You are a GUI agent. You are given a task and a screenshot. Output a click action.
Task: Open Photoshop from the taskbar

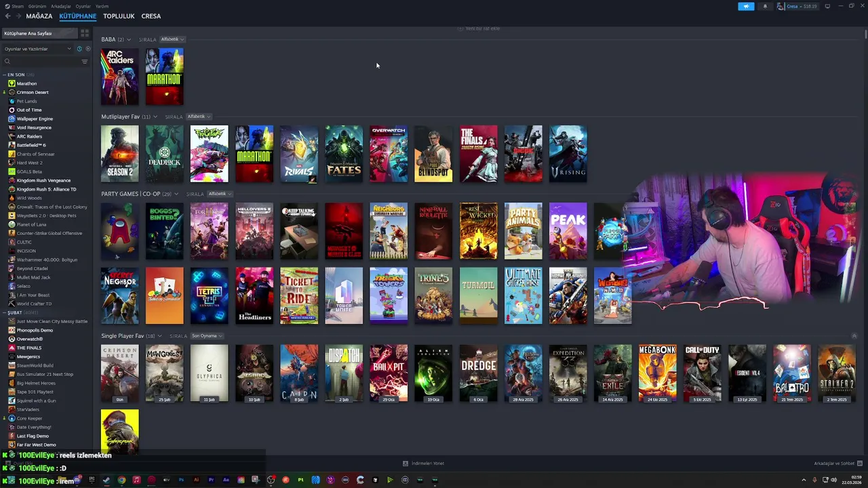coord(181,480)
